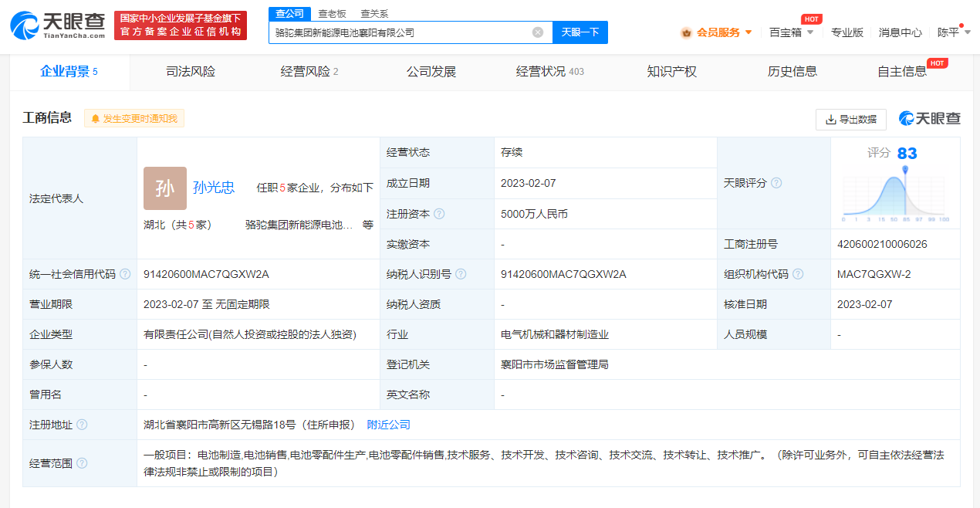980x508 pixels.
Task: Open the 司法风险 tab
Action: coord(191,72)
